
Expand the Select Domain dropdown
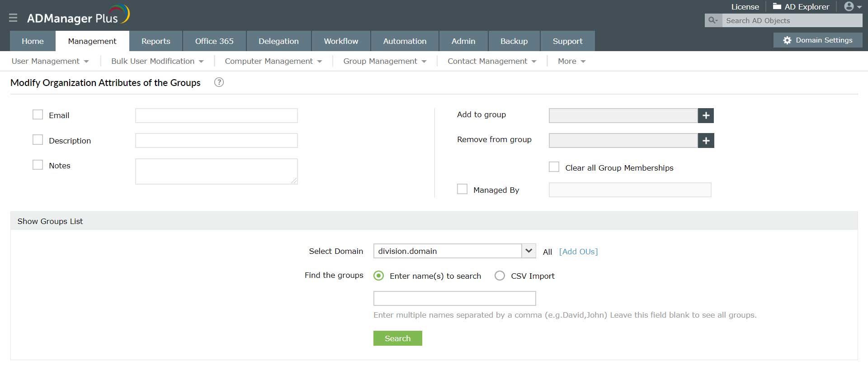528,251
